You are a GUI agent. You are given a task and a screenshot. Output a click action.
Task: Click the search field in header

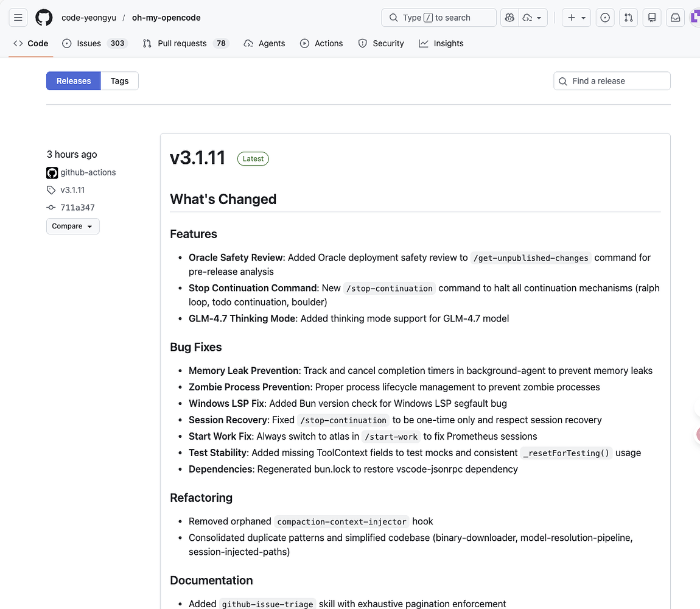click(x=439, y=18)
